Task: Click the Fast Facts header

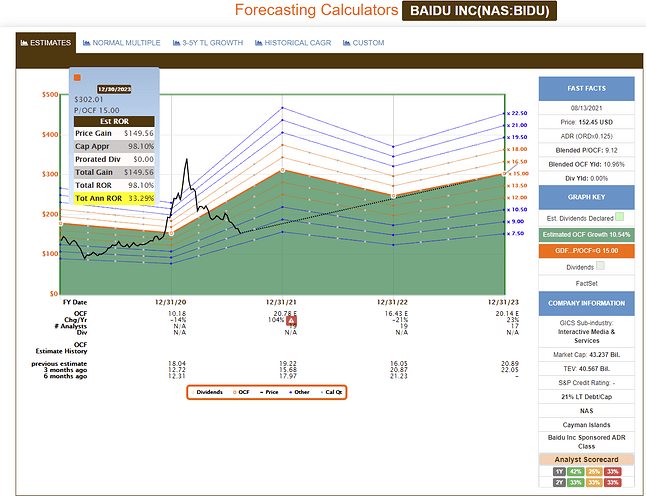Action: [x=586, y=89]
